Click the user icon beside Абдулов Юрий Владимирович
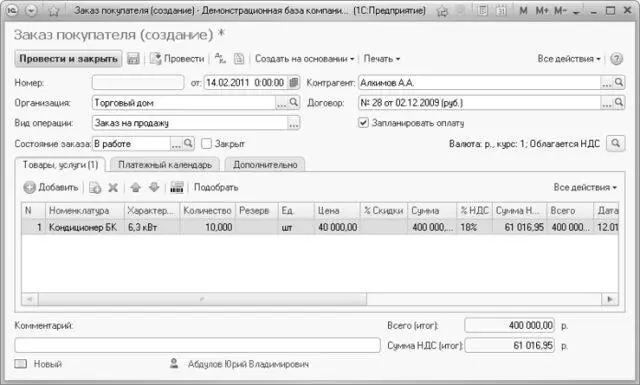 [174, 363]
